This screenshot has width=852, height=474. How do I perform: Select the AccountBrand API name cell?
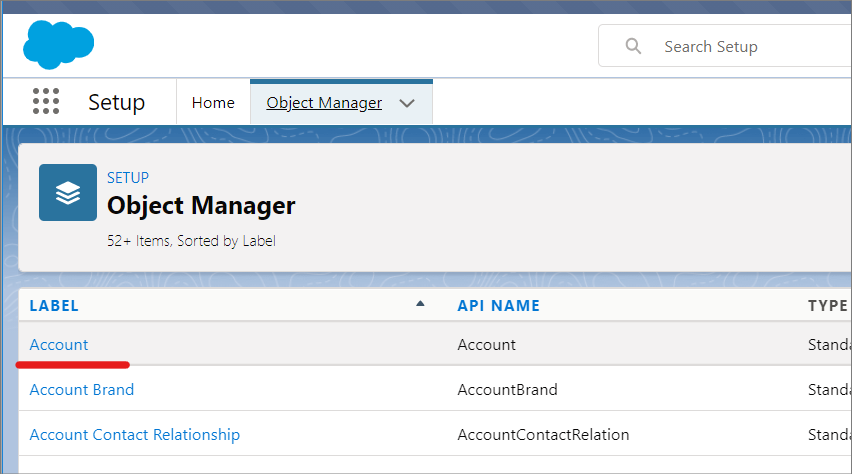(508, 390)
